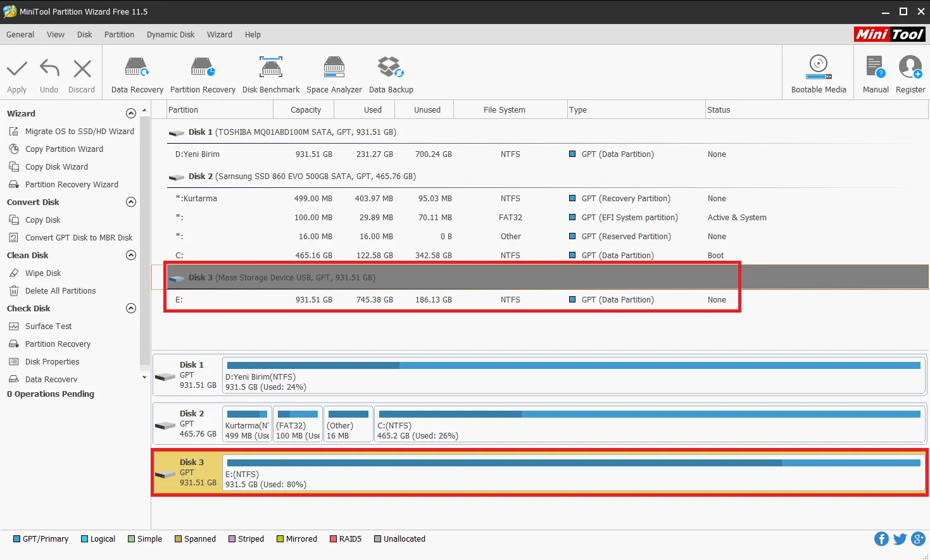Collapse the Wizard sidebar section
The width and height of the screenshot is (930, 560).
coord(131,113)
